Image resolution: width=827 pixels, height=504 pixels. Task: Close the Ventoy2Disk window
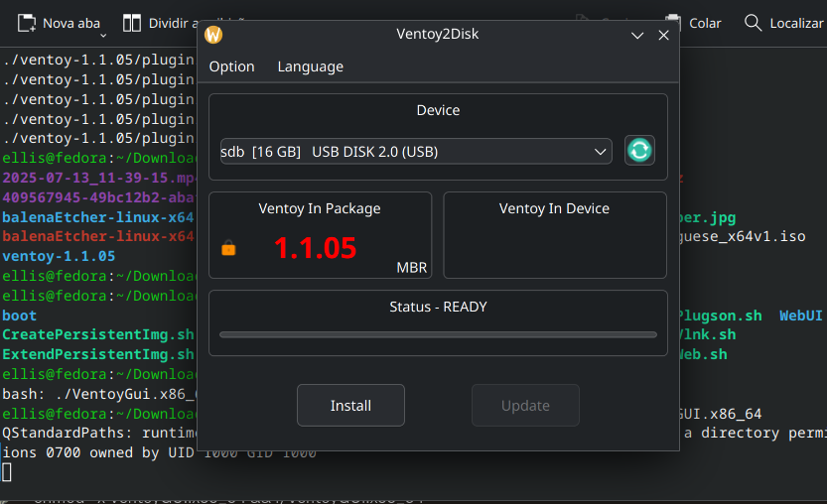pyautogui.click(x=663, y=36)
